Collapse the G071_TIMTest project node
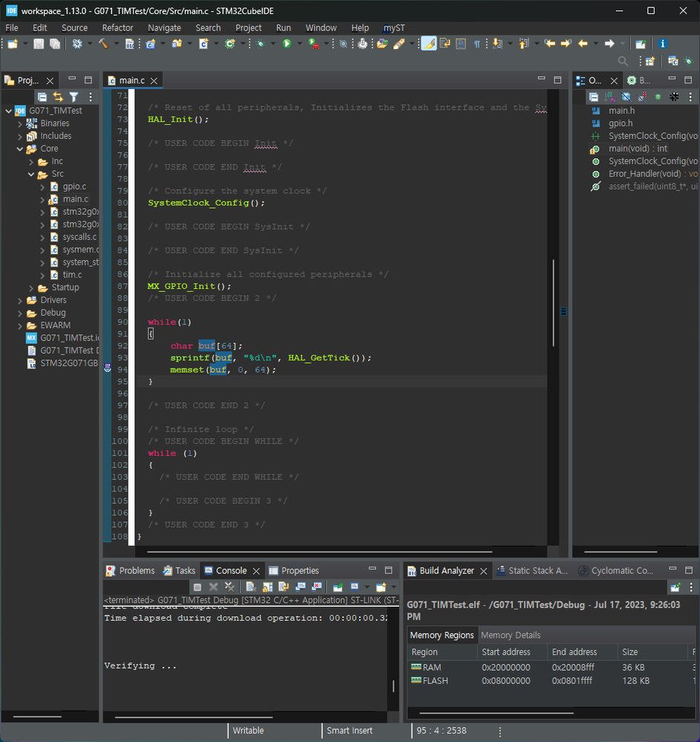Image resolution: width=700 pixels, height=742 pixels. [8, 111]
